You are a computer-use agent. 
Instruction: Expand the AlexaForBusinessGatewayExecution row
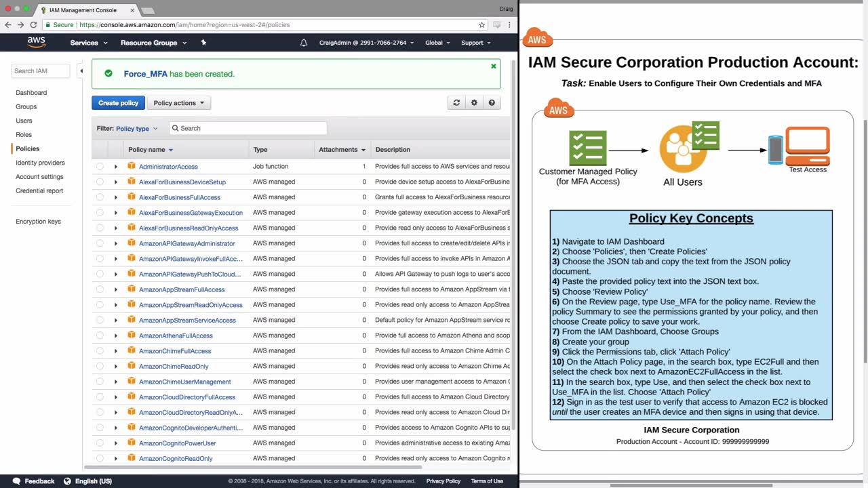[x=116, y=213]
